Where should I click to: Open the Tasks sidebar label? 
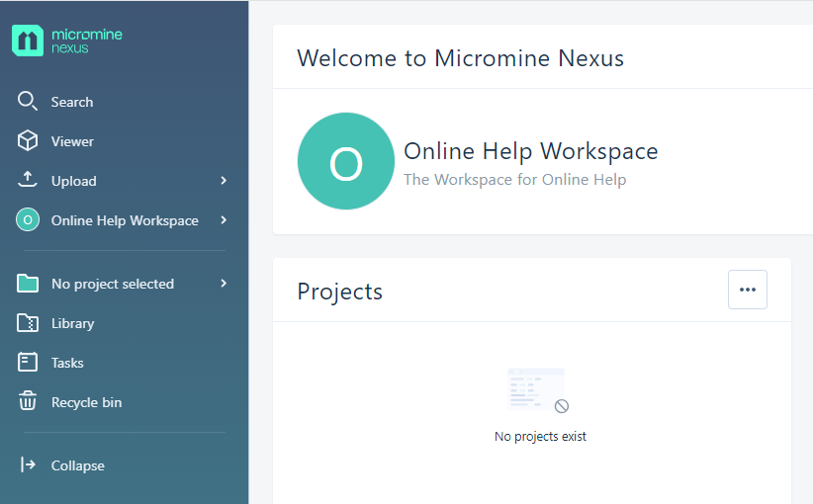[67, 363]
